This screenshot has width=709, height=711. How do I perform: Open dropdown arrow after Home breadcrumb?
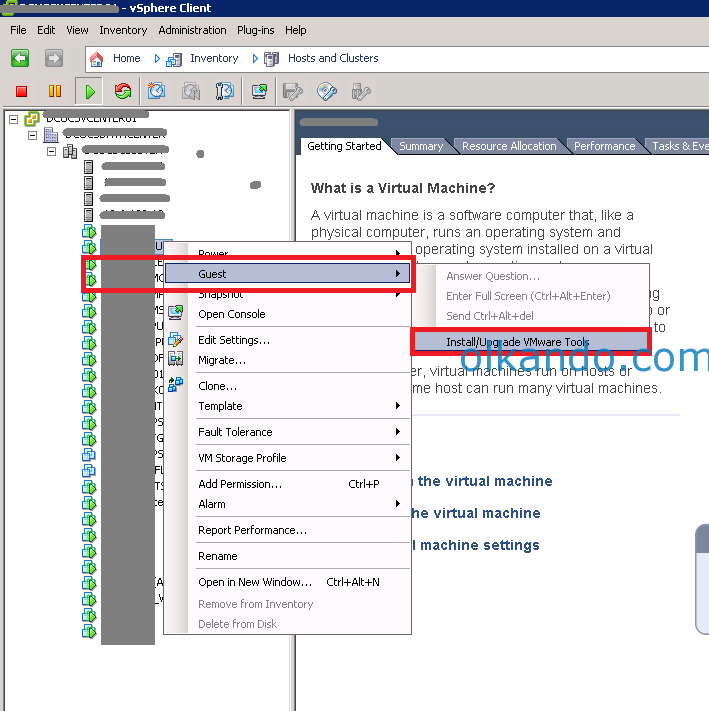[x=157, y=58]
